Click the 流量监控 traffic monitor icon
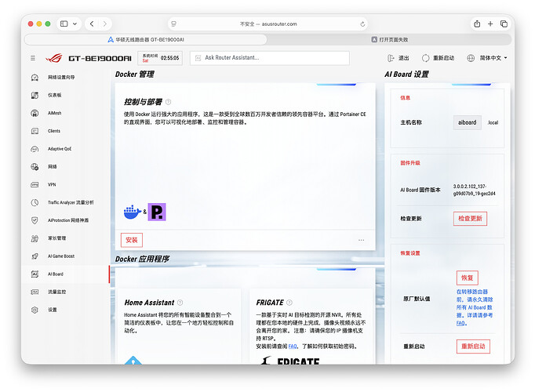Viewport: 535px width, 392px height. 35,292
